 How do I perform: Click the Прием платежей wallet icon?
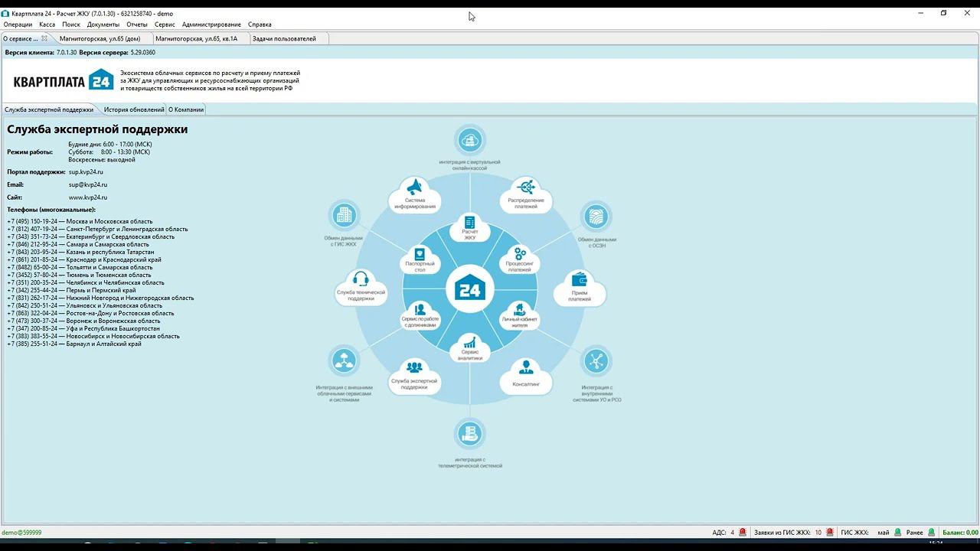pos(580,281)
